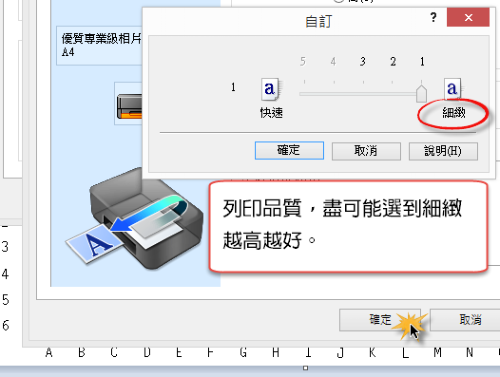Close the 自訂 dialog with the red X
The height and width of the screenshot is (377, 500).
468,17
